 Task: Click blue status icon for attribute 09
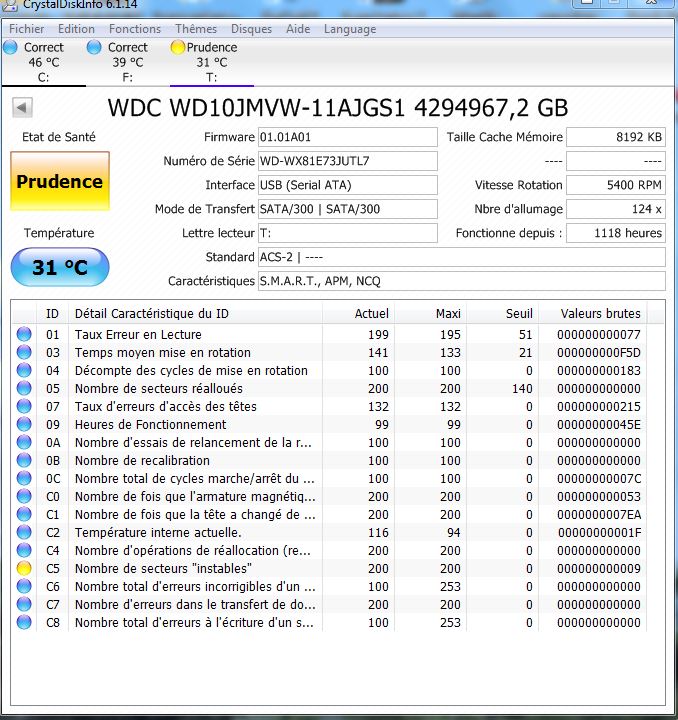tap(24, 424)
